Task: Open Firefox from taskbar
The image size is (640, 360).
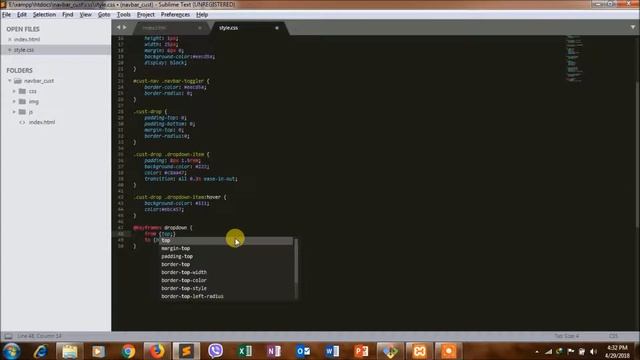Action: click(x=157, y=351)
